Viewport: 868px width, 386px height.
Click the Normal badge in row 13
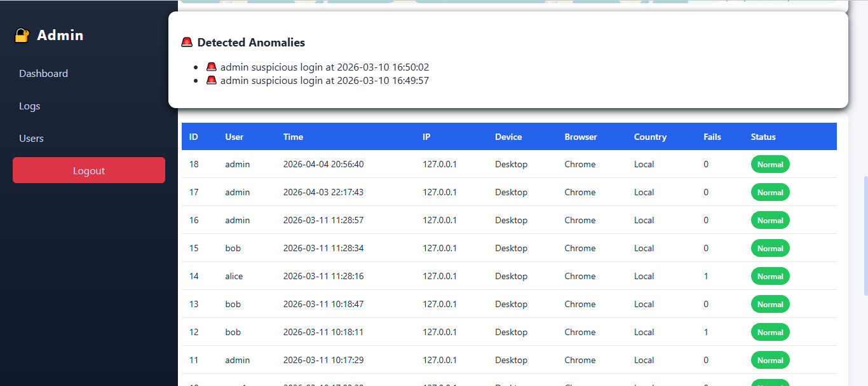[770, 304]
